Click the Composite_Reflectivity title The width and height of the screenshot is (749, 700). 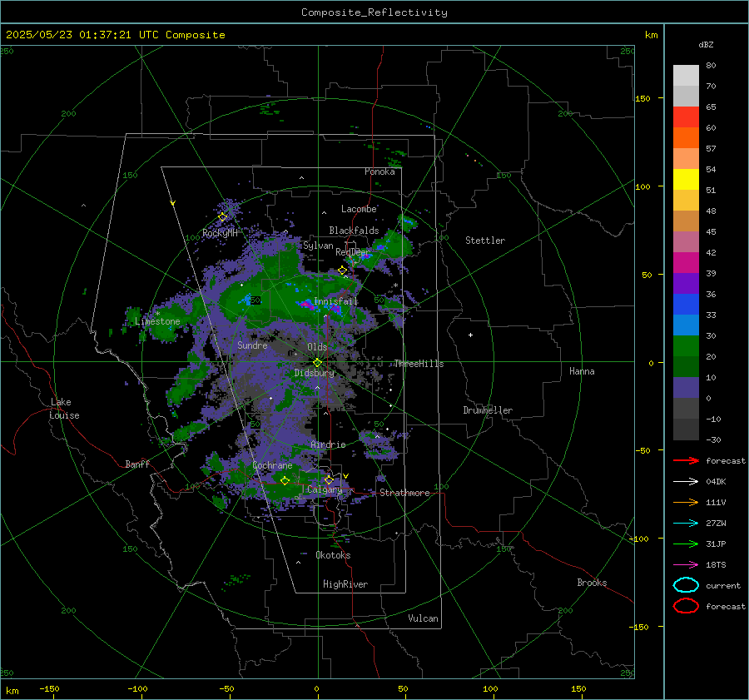coord(374,12)
